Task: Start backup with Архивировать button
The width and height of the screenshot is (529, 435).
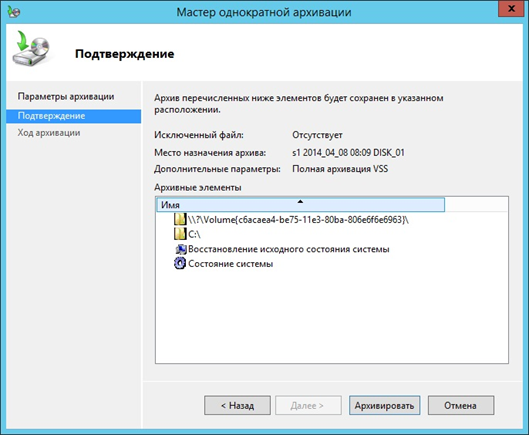Action: [x=384, y=405]
